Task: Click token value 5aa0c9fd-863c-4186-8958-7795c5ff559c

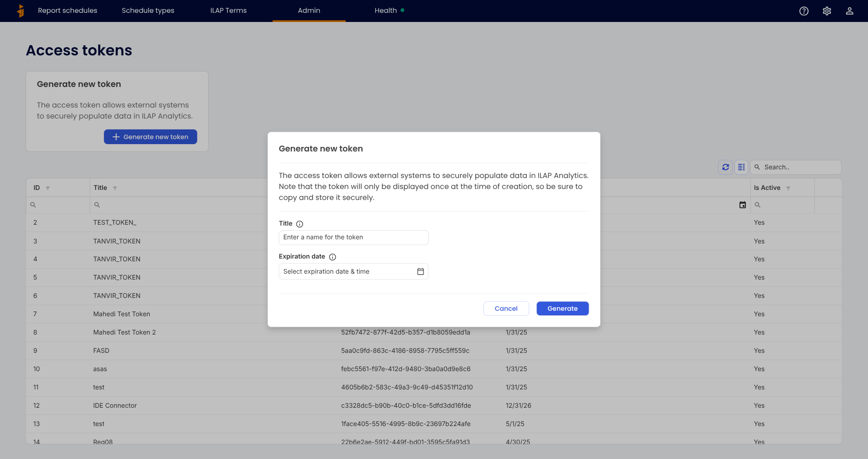Action: (x=405, y=351)
